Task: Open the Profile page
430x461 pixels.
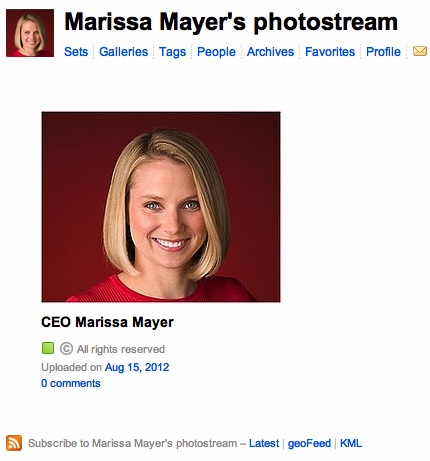Action: coord(383,52)
